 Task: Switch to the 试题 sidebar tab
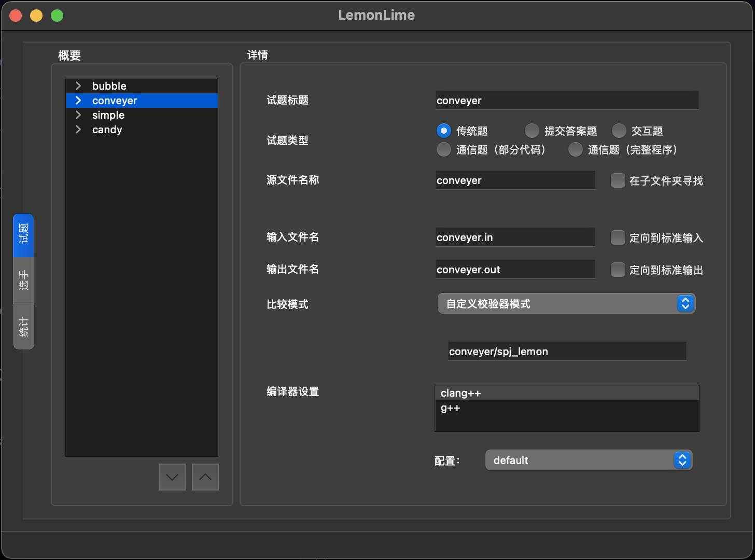pyautogui.click(x=23, y=235)
